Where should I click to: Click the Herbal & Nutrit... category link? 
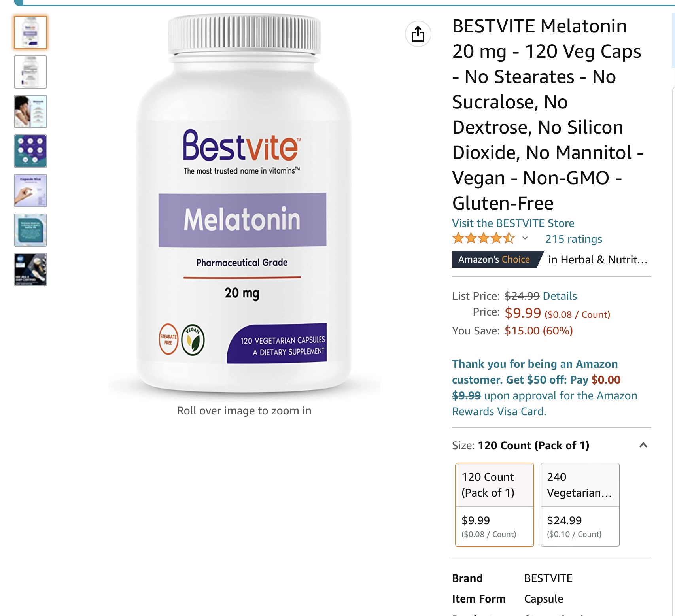pos(598,259)
